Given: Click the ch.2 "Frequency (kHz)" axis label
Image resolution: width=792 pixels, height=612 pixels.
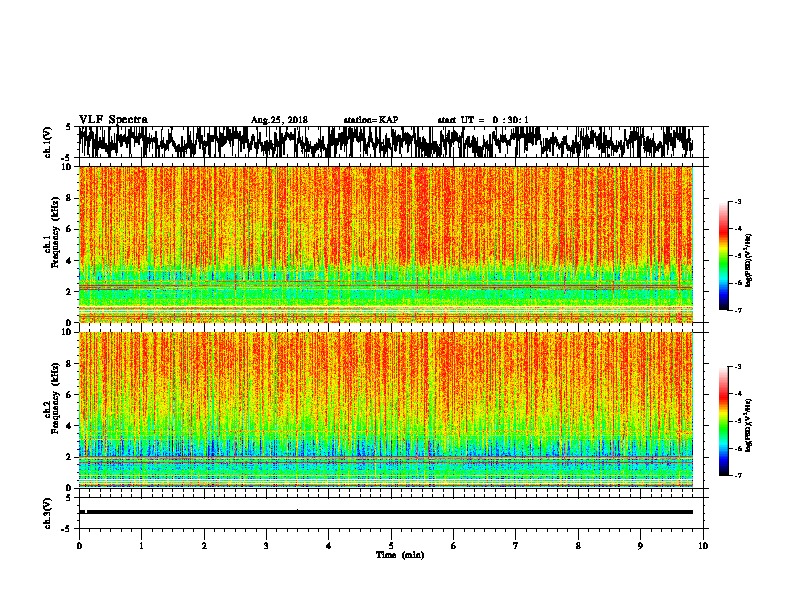Looking at the screenshot, I should click(56, 398).
